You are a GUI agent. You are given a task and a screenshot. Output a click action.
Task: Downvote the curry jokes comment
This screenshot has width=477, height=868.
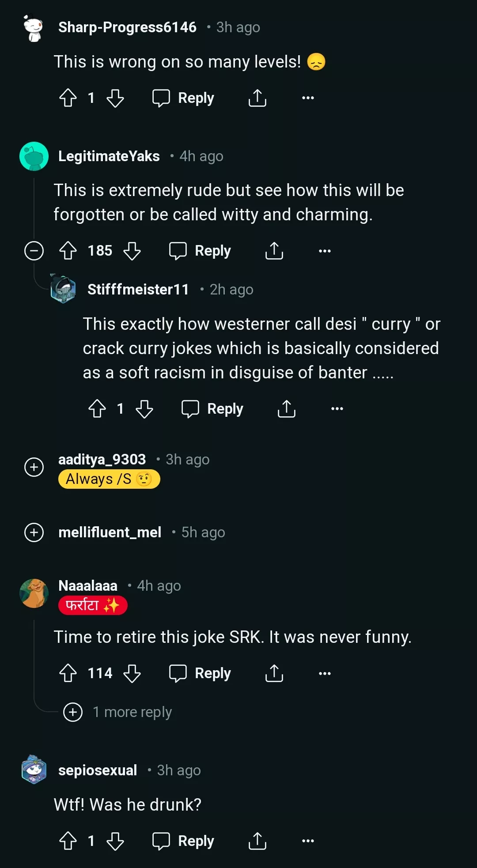(x=144, y=408)
